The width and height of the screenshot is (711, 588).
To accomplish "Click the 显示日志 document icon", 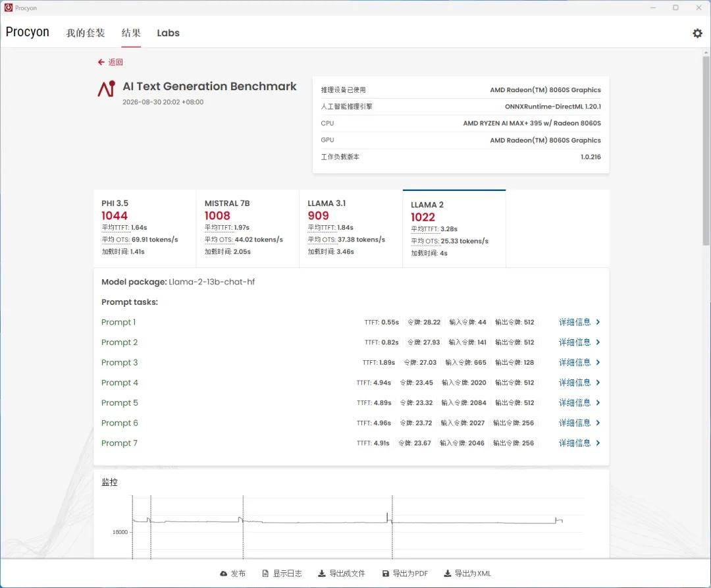I will (265, 574).
